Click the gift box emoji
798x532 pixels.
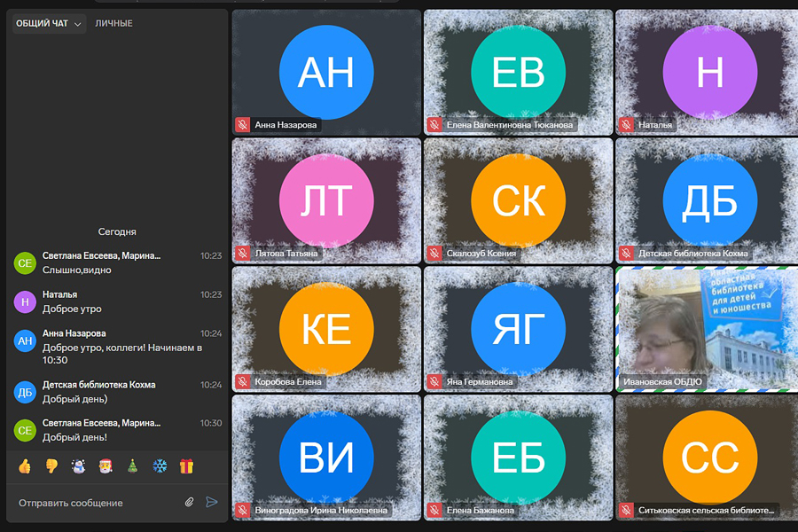tap(186, 465)
